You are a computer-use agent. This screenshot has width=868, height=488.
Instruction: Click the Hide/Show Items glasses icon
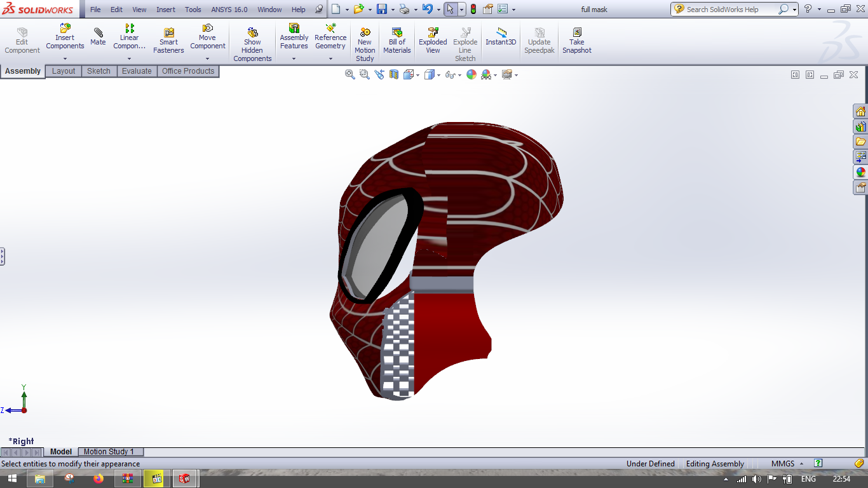click(451, 74)
